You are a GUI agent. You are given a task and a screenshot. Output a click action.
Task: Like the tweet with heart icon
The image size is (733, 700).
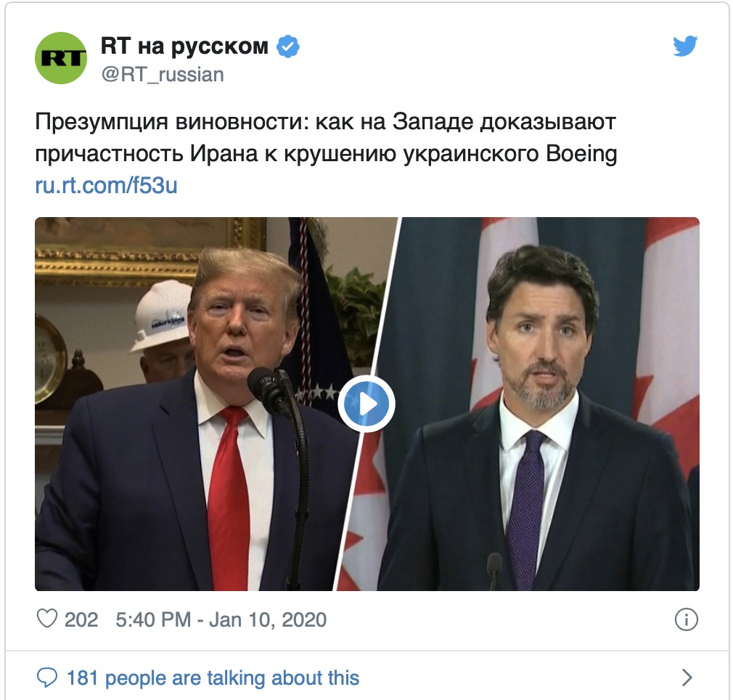[46, 619]
